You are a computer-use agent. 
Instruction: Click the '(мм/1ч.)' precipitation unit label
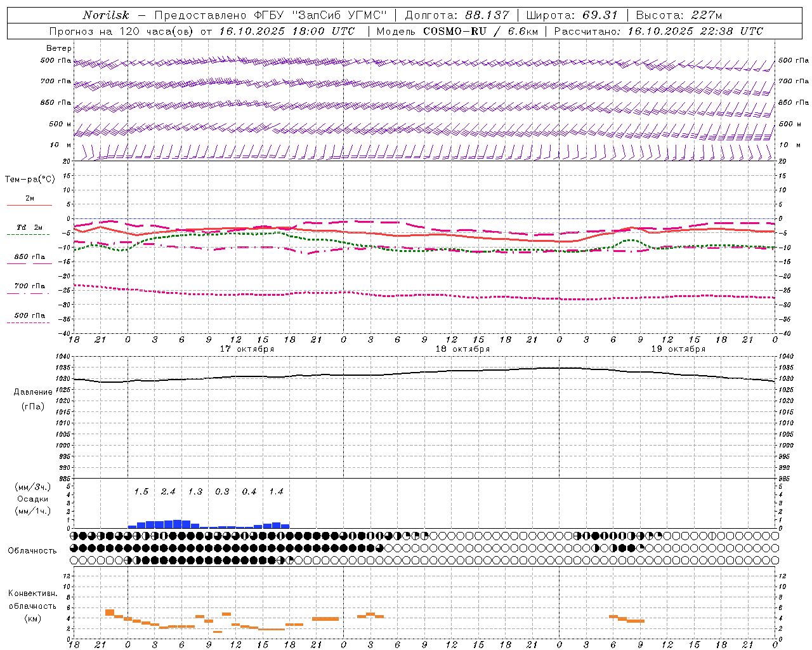tap(33, 511)
